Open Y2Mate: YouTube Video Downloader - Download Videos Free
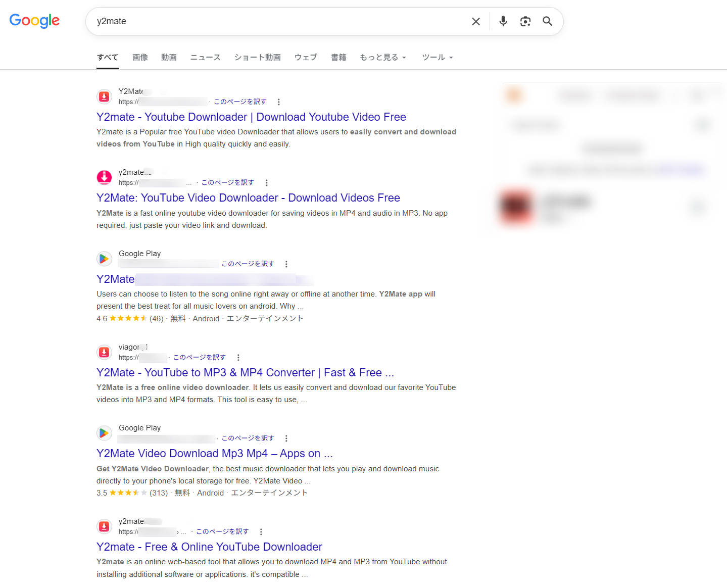The width and height of the screenshot is (727, 588). pyautogui.click(x=248, y=198)
